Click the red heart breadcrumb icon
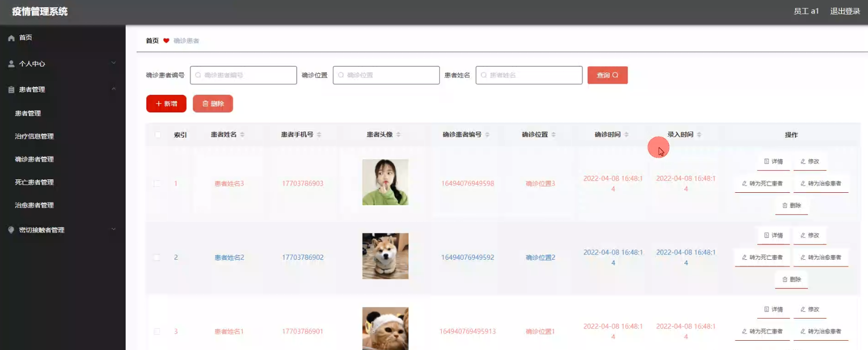The image size is (868, 350). pyautogui.click(x=166, y=41)
